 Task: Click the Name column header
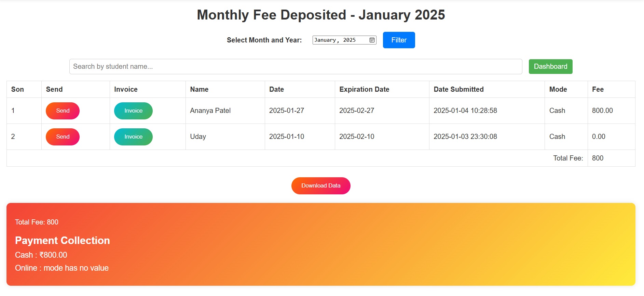(199, 89)
